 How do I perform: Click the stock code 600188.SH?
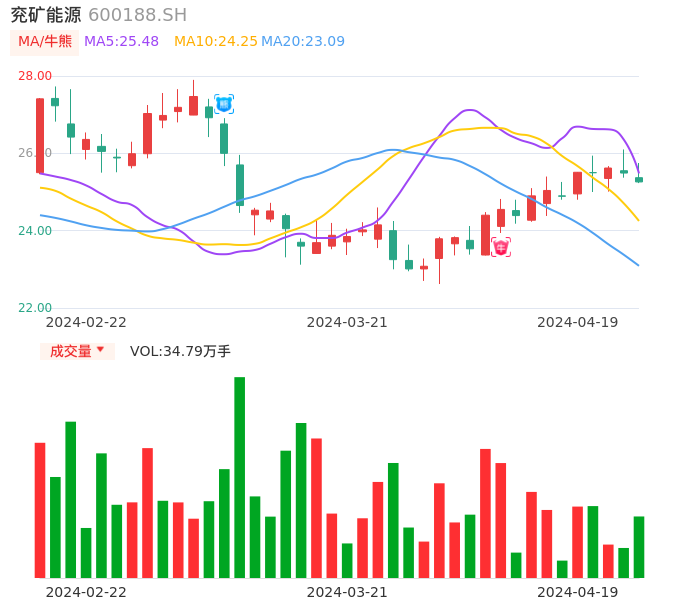[x=137, y=15]
